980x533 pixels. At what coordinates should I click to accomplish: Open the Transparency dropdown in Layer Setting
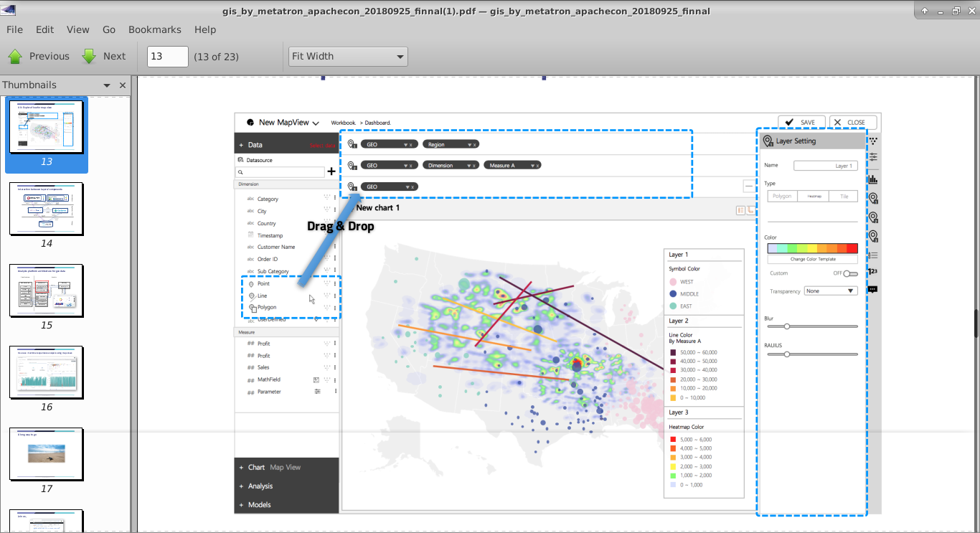(830, 290)
